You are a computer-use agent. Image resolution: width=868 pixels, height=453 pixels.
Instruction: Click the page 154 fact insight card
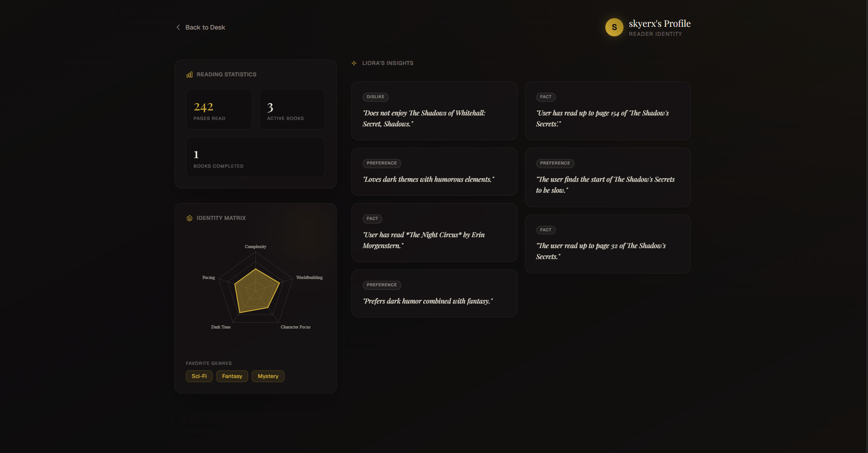(x=608, y=111)
